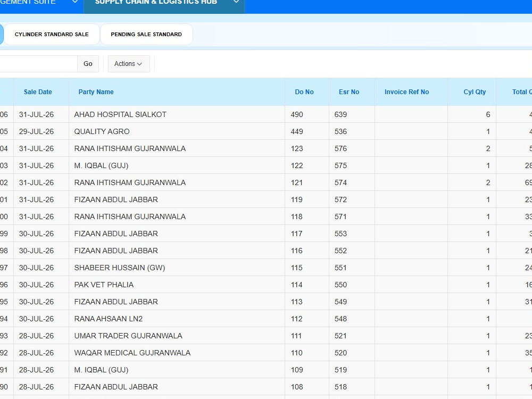Viewport: 532px width, 399px height.
Task: Click FIZAAN ABDUL JABBAR with Do No 108
Action: tap(177, 387)
